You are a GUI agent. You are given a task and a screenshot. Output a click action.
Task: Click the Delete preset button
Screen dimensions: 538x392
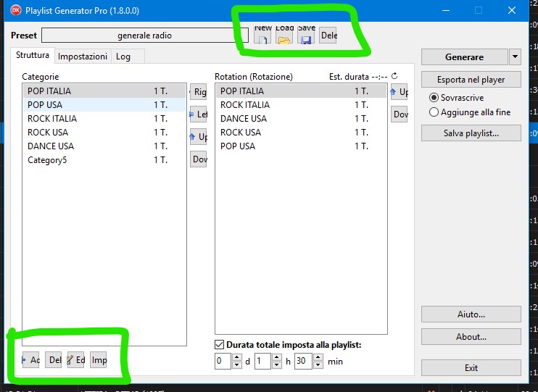[328, 35]
